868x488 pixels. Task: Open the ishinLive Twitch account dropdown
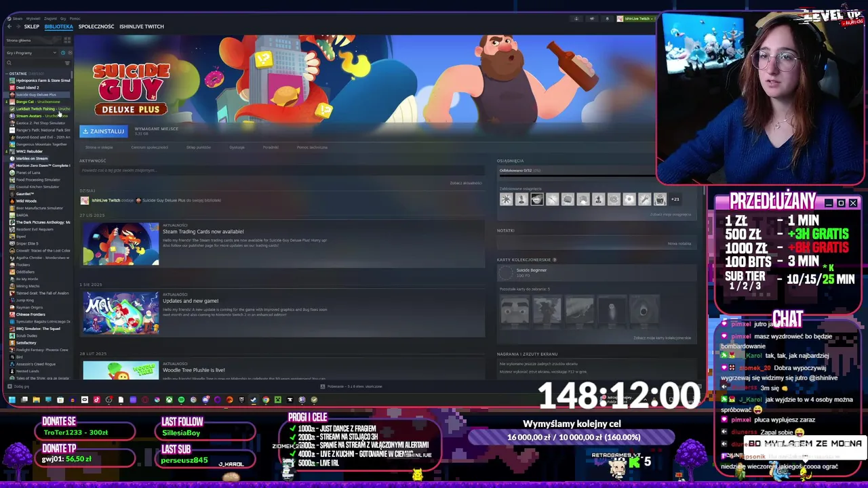[x=635, y=18]
